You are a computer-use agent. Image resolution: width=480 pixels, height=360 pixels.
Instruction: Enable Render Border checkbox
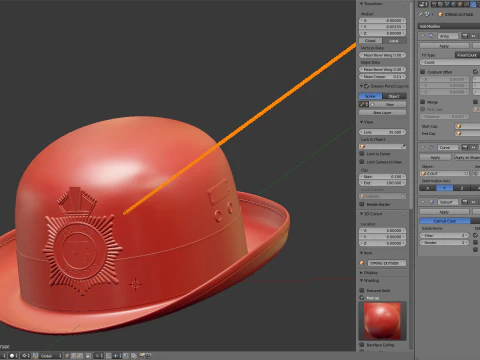click(362, 204)
